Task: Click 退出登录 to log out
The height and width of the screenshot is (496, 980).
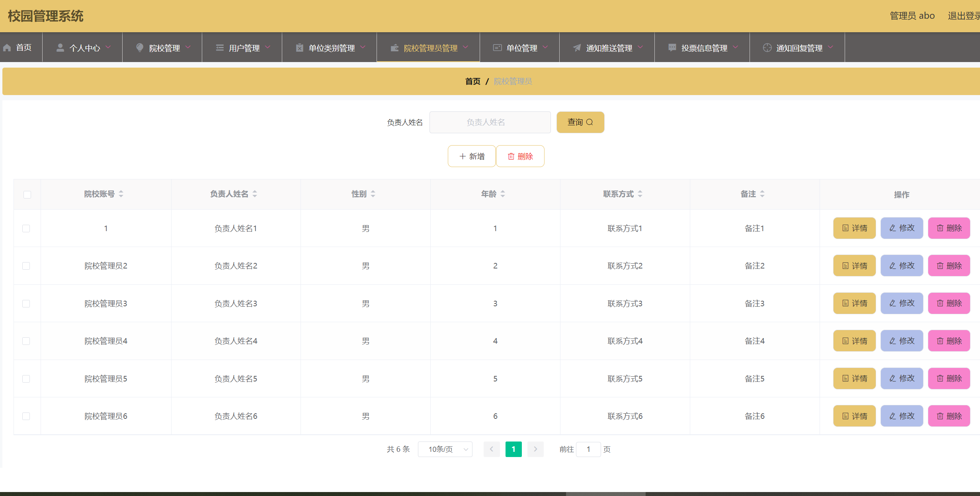Action: (964, 16)
